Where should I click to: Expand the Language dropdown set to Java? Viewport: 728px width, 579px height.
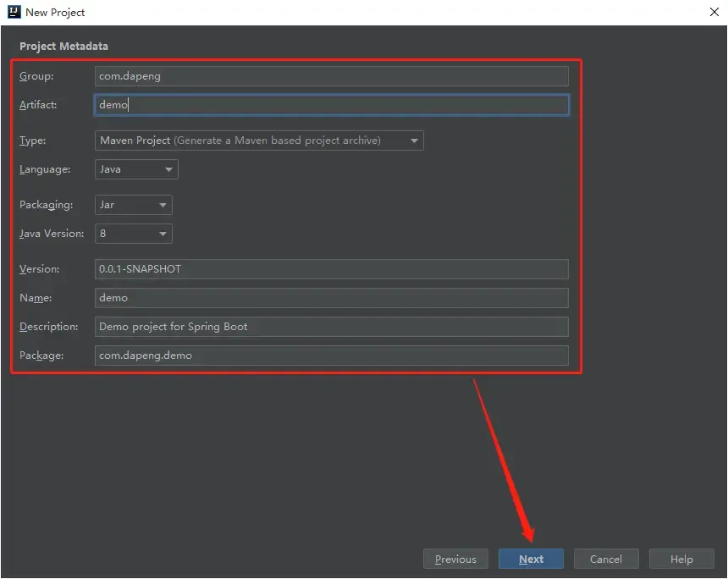[136, 169]
